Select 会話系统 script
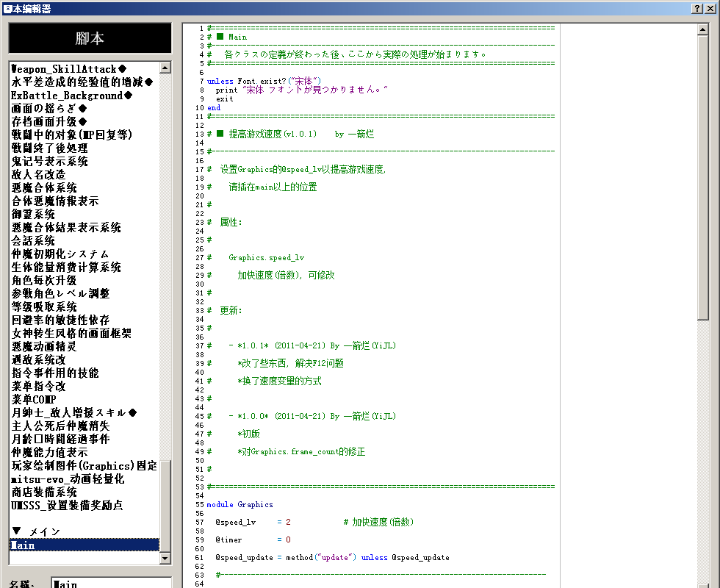 84,241
